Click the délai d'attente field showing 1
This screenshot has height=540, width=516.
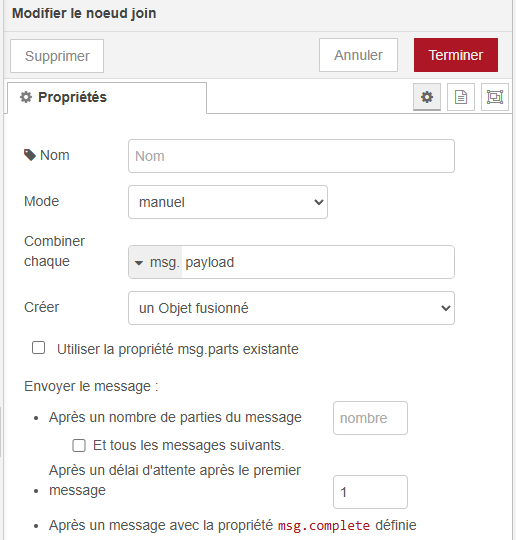[370, 492]
